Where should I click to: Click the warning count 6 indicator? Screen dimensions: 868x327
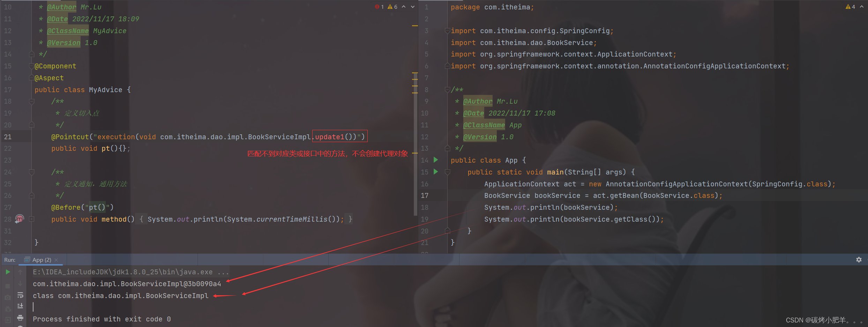pyautogui.click(x=392, y=7)
